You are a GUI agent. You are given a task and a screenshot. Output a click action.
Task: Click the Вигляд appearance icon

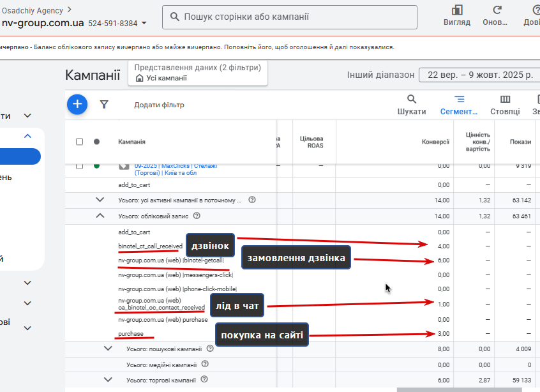point(456,15)
